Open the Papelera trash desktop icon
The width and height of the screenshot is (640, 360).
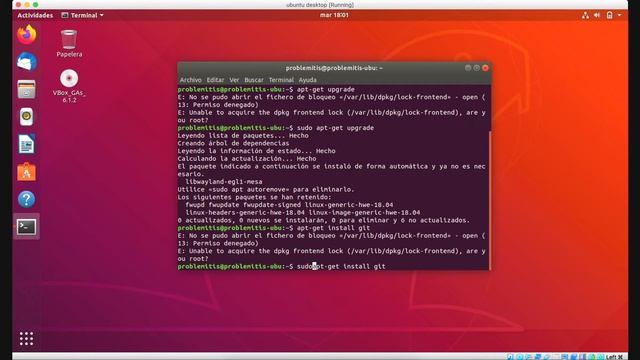(69, 43)
